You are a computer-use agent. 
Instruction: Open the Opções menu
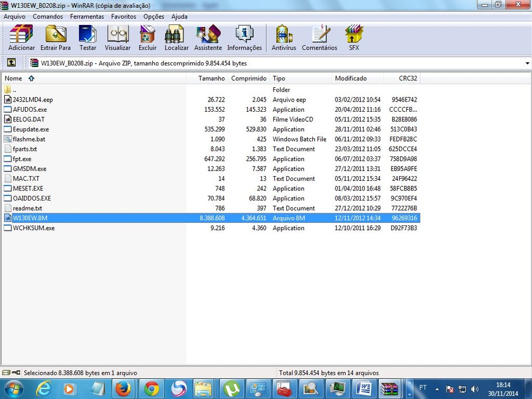click(x=154, y=16)
